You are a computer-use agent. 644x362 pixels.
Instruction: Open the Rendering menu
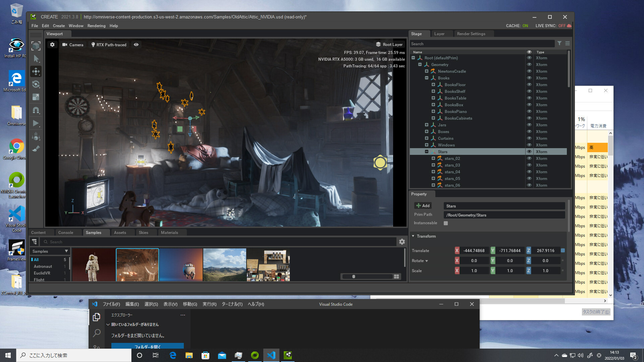pyautogui.click(x=96, y=26)
